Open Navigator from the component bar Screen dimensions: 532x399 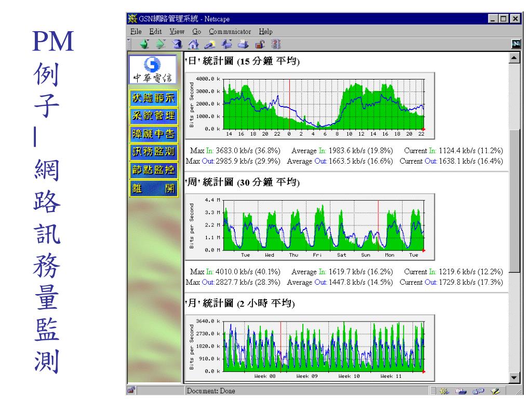pos(444,391)
